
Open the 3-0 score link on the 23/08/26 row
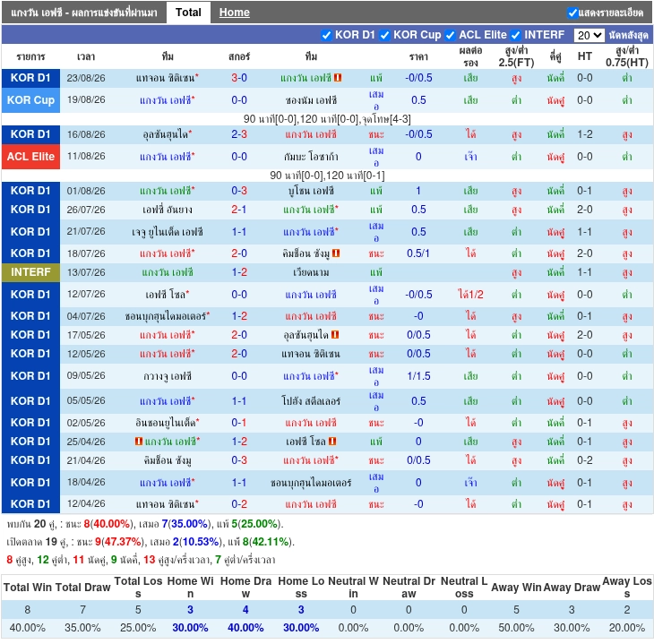(239, 78)
